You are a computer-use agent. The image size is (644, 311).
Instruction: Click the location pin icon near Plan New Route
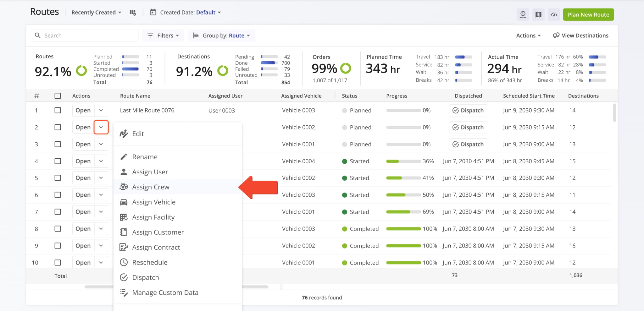[523, 14]
